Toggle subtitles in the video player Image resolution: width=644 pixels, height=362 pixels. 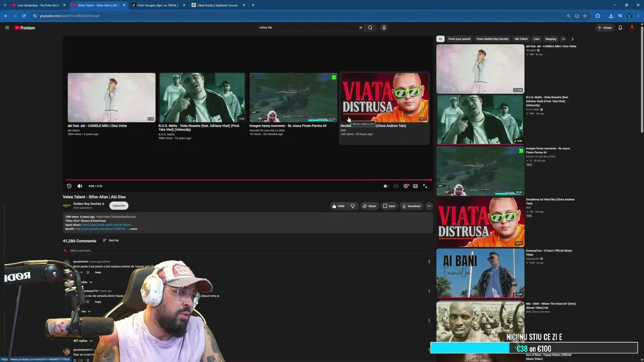click(396, 186)
